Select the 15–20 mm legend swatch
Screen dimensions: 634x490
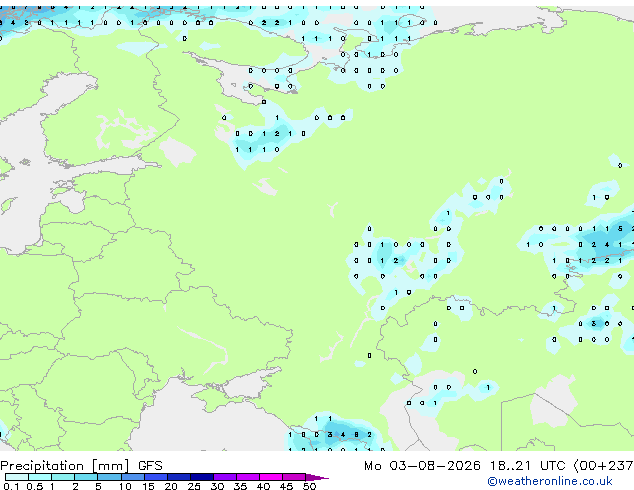[x=156, y=477]
